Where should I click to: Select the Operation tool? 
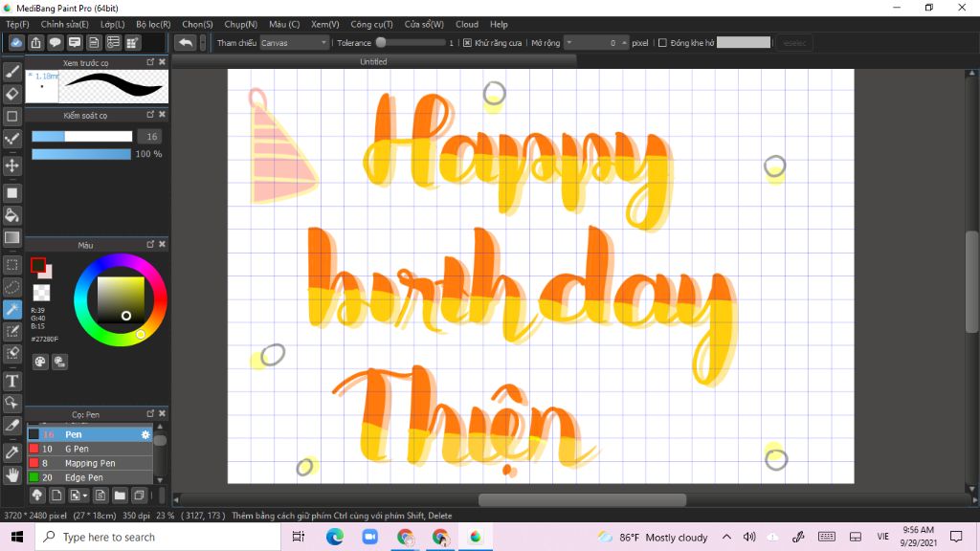tap(11, 403)
